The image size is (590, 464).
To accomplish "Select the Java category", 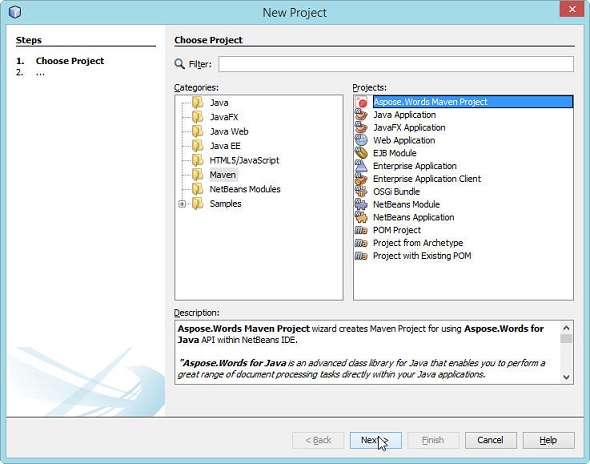I will pyautogui.click(x=219, y=103).
